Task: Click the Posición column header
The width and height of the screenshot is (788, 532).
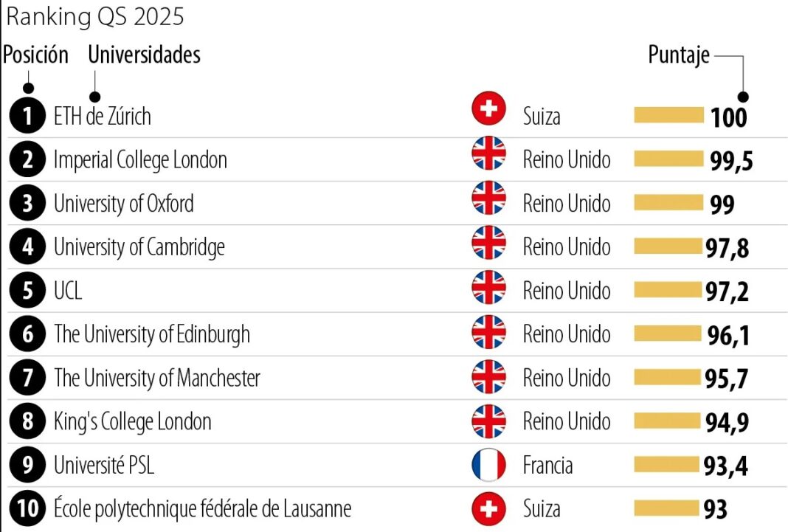Action: (x=36, y=55)
